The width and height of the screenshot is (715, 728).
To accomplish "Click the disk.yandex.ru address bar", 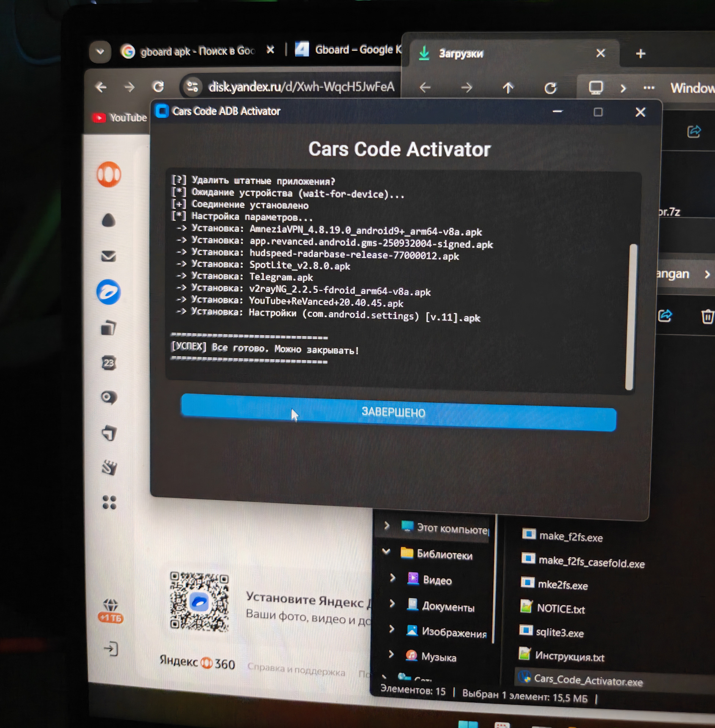I will pyautogui.click(x=301, y=87).
